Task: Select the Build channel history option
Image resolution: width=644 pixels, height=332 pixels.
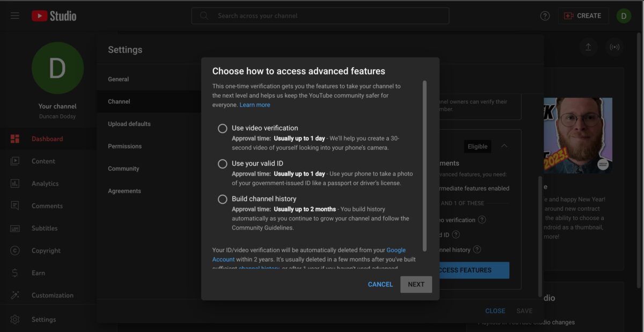Action: pyautogui.click(x=223, y=200)
